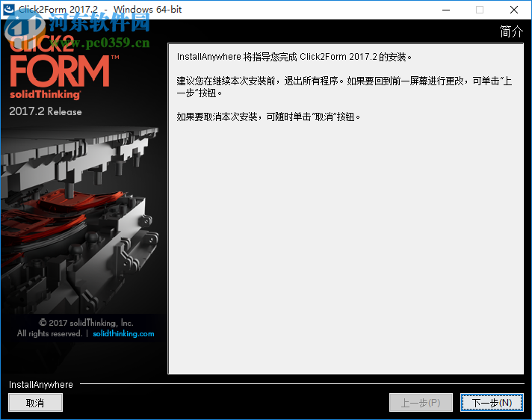Open the solidthinking.com link
This screenshot has height=420, width=532.
point(123,333)
